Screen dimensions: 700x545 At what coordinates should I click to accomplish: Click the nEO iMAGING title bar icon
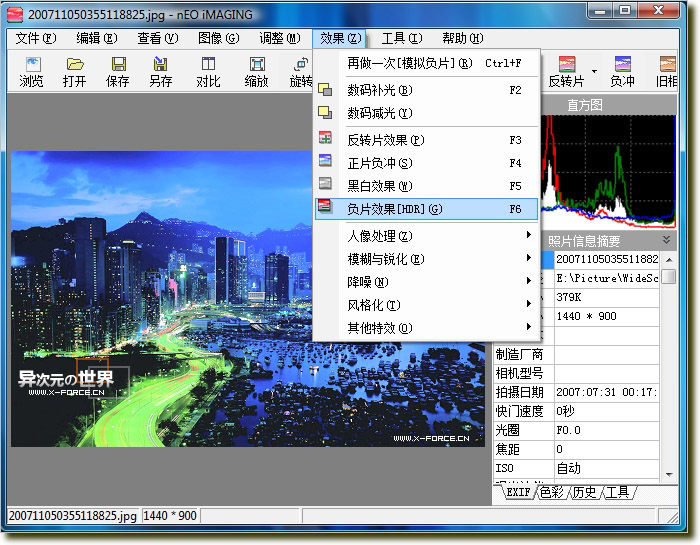(15, 15)
